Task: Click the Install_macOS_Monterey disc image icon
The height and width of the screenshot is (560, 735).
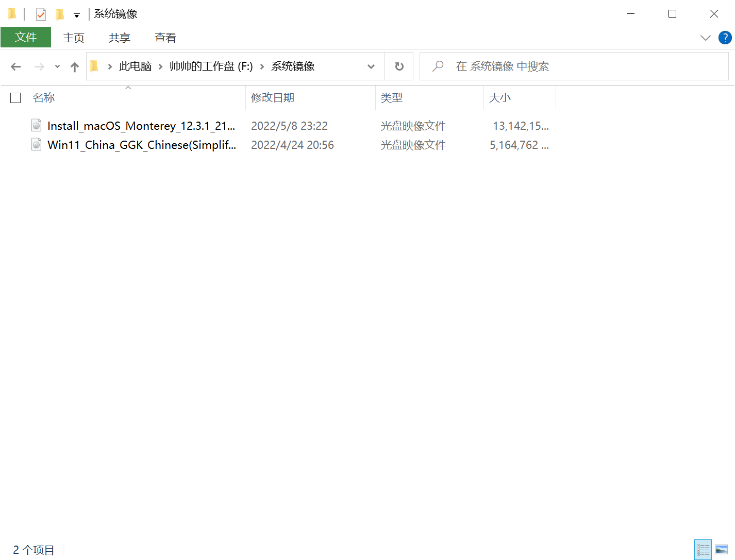Action: click(37, 125)
